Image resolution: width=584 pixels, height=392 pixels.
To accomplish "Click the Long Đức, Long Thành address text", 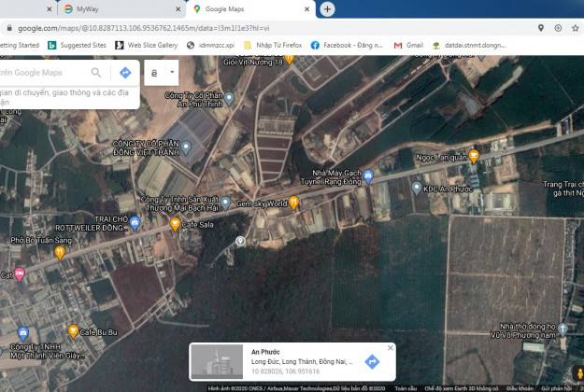I will (302, 361).
